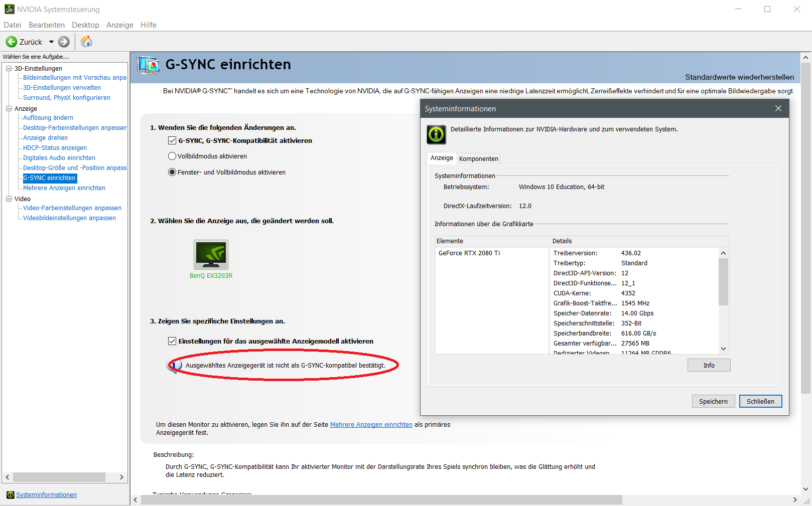812x506 pixels.
Task: Click the Speichern button
Action: click(713, 402)
